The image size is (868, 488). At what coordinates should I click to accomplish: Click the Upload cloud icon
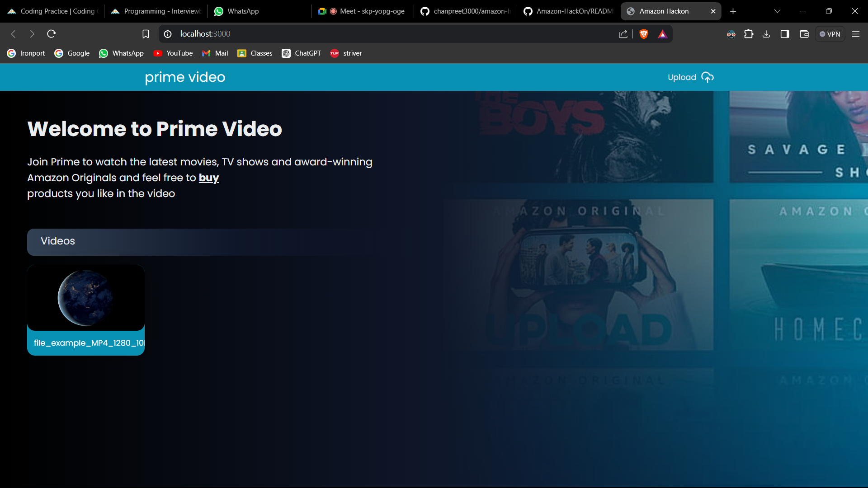(x=708, y=77)
